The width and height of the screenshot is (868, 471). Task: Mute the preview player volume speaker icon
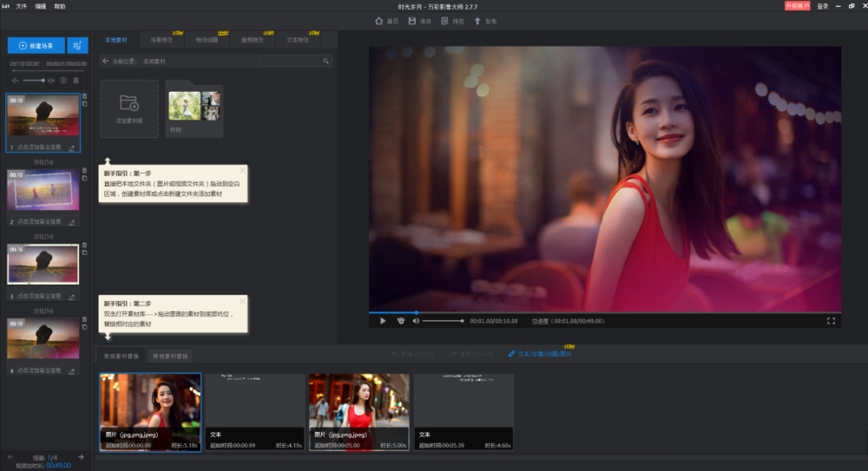pos(416,321)
